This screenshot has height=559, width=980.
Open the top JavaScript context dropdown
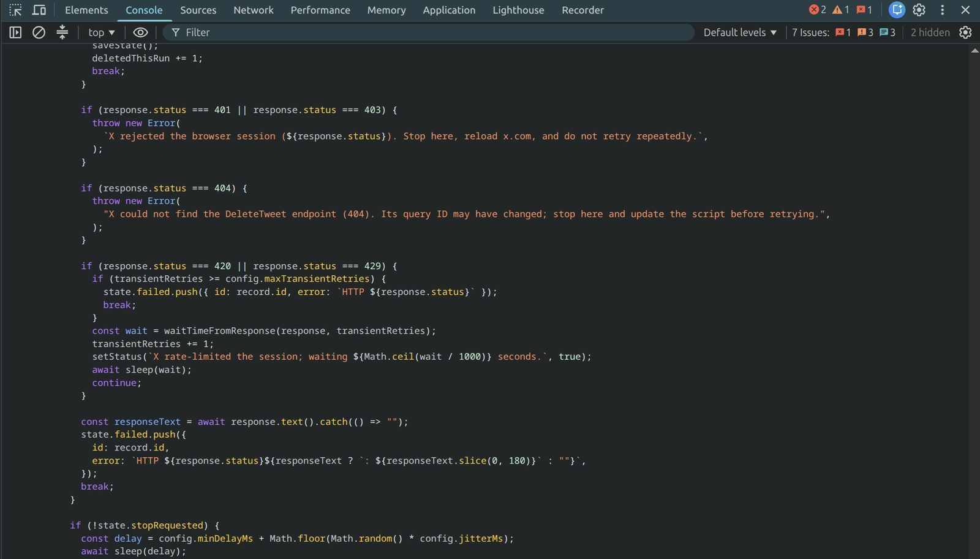102,32
